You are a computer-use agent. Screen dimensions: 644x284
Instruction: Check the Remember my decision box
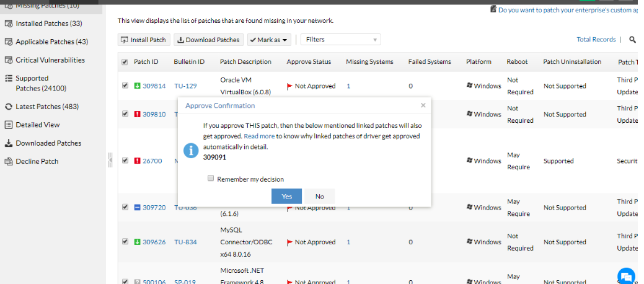(211, 179)
